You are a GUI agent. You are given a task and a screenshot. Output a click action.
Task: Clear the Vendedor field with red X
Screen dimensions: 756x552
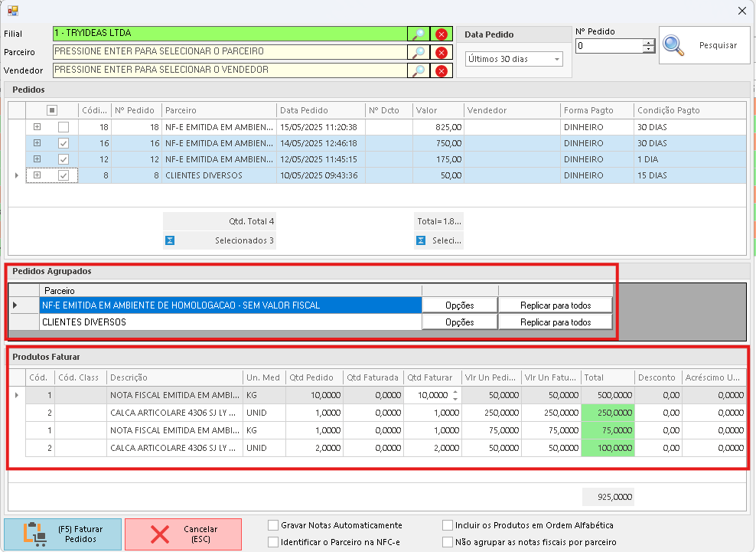(x=442, y=70)
